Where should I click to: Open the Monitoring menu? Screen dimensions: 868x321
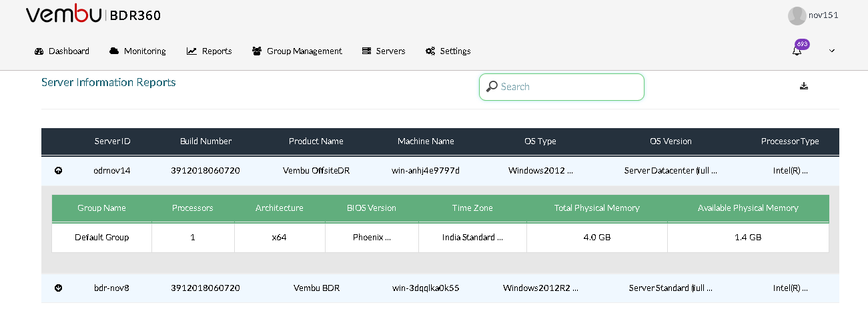click(137, 51)
